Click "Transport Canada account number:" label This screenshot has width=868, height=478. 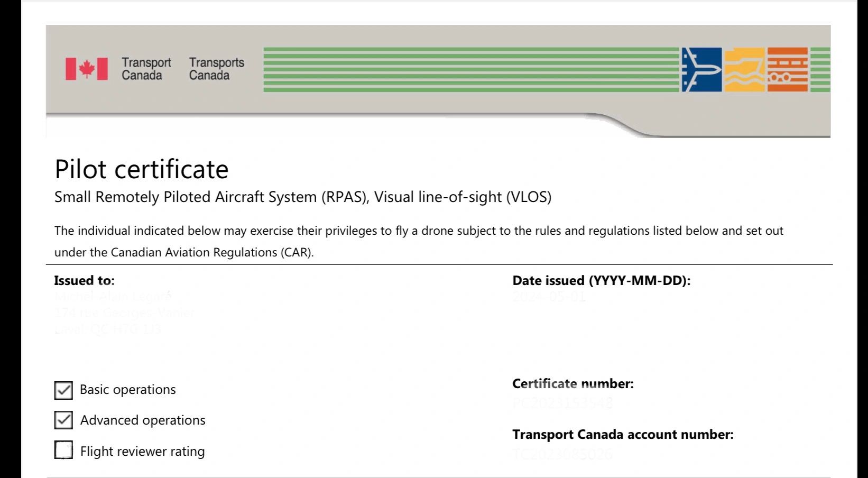pos(623,434)
